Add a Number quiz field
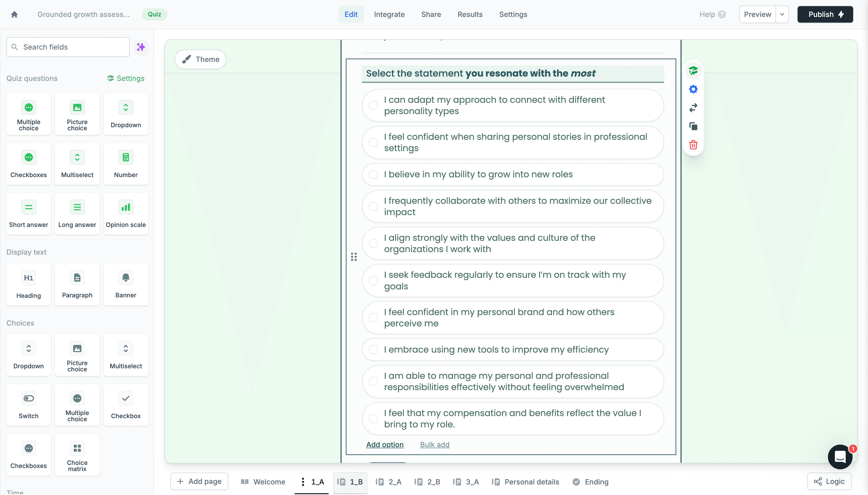This screenshot has width=868, height=495. coord(126,164)
